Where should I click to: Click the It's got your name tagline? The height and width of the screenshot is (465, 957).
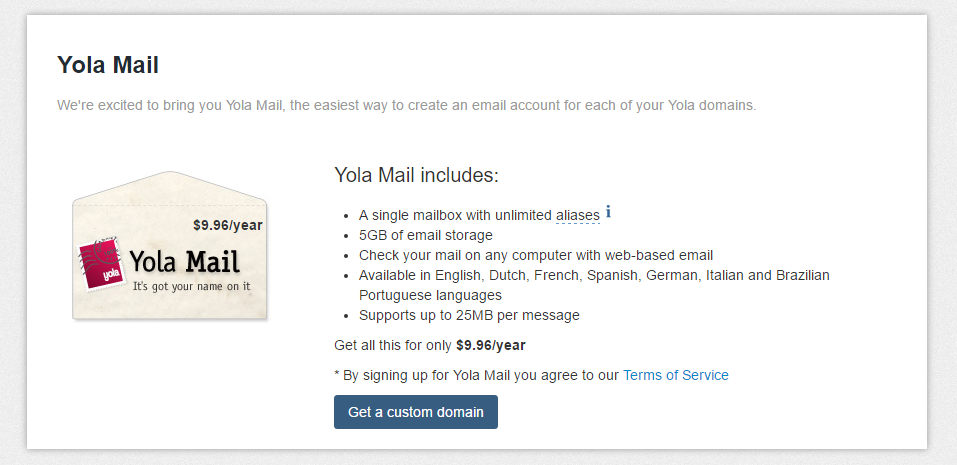tap(192, 286)
